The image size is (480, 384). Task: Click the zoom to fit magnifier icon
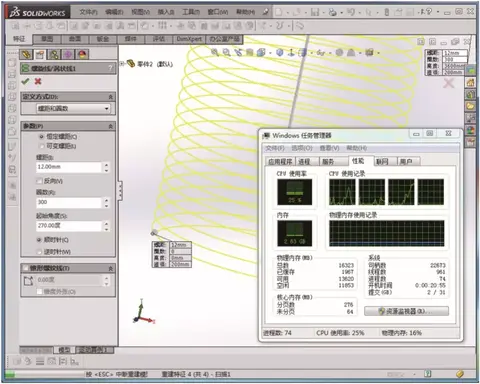[215, 52]
